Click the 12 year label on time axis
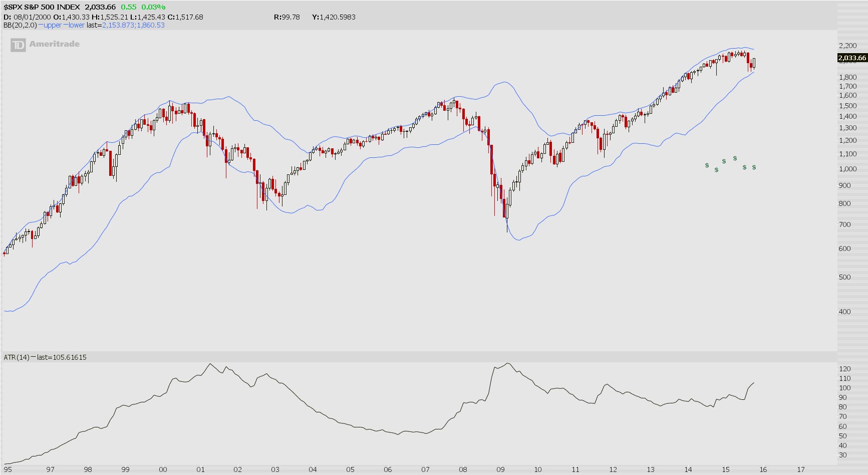The height and width of the screenshot is (475, 868). pyautogui.click(x=613, y=469)
